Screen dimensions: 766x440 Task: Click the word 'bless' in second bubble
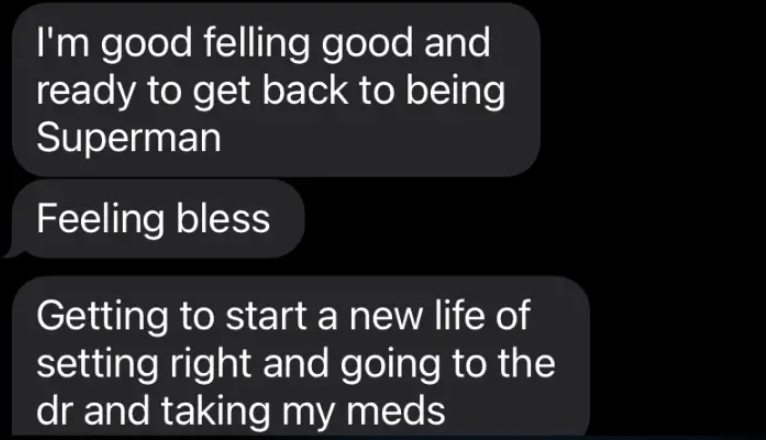click(223, 218)
